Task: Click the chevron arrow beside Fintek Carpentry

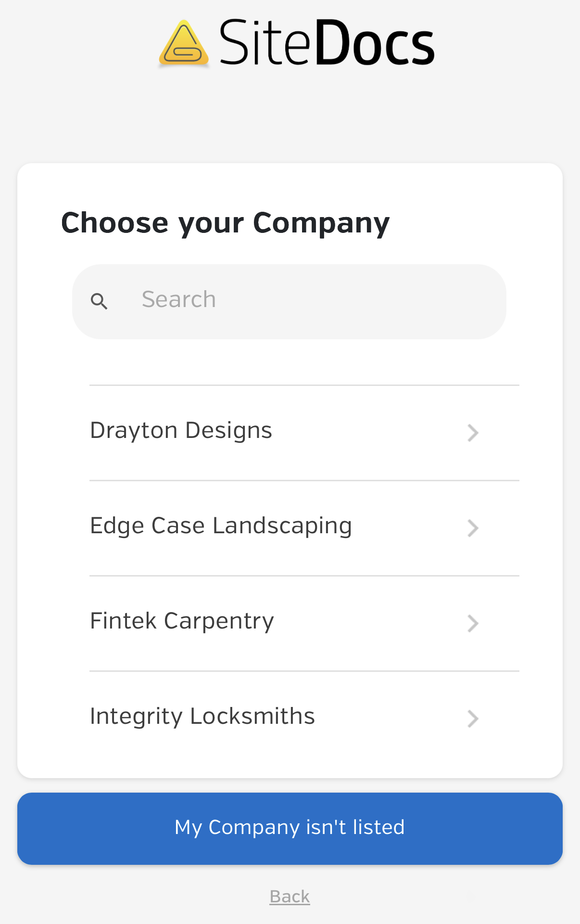Action: (x=473, y=623)
